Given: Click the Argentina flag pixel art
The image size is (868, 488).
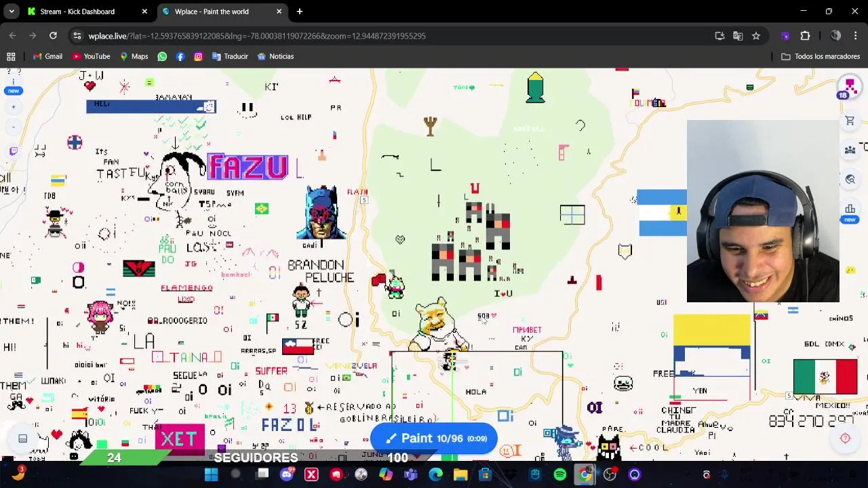Looking at the screenshot, I should 662,213.
